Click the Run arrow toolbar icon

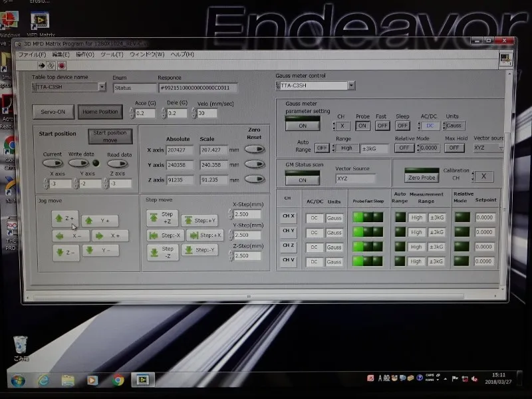tap(42, 65)
